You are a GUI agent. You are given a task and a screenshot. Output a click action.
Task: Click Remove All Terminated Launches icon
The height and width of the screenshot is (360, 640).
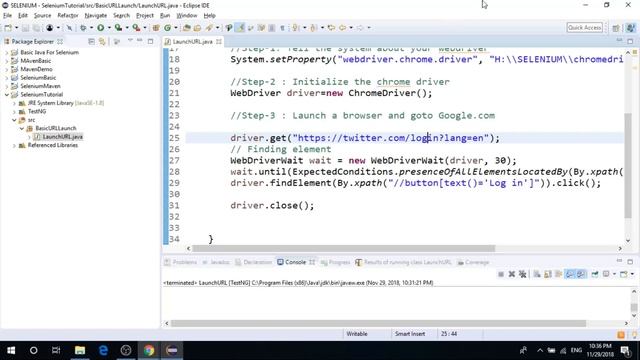coord(522,274)
